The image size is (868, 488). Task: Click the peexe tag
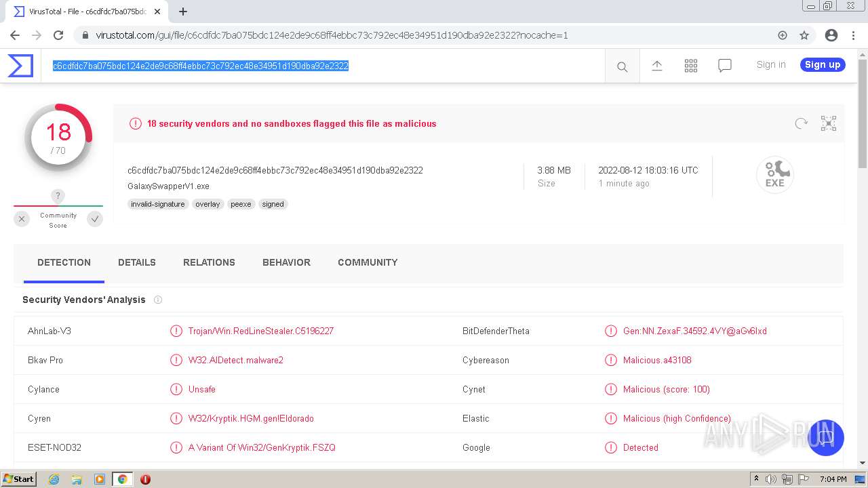click(241, 204)
